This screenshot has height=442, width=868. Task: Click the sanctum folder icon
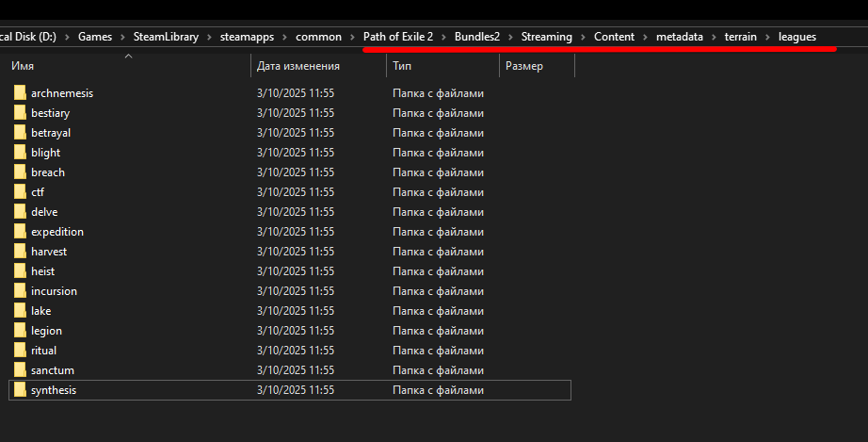tap(20, 370)
